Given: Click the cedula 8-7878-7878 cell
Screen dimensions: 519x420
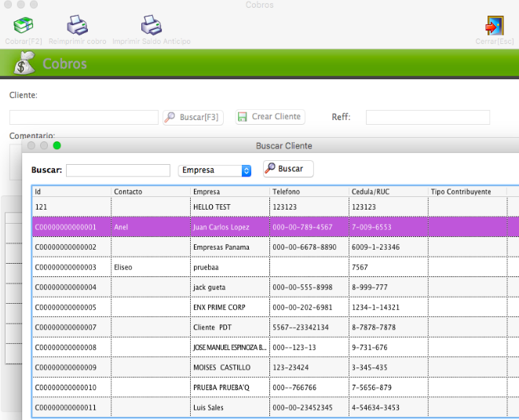Looking at the screenshot, I should [388, 327].
